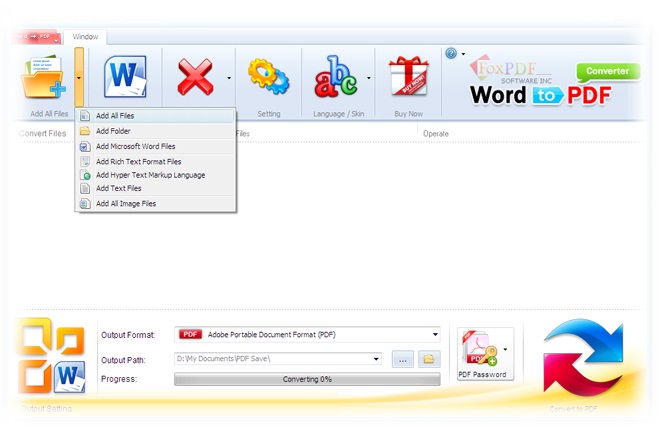Select Add Rich Text Format Files entry
660x431 pixels.
click(x=155, y=162)
